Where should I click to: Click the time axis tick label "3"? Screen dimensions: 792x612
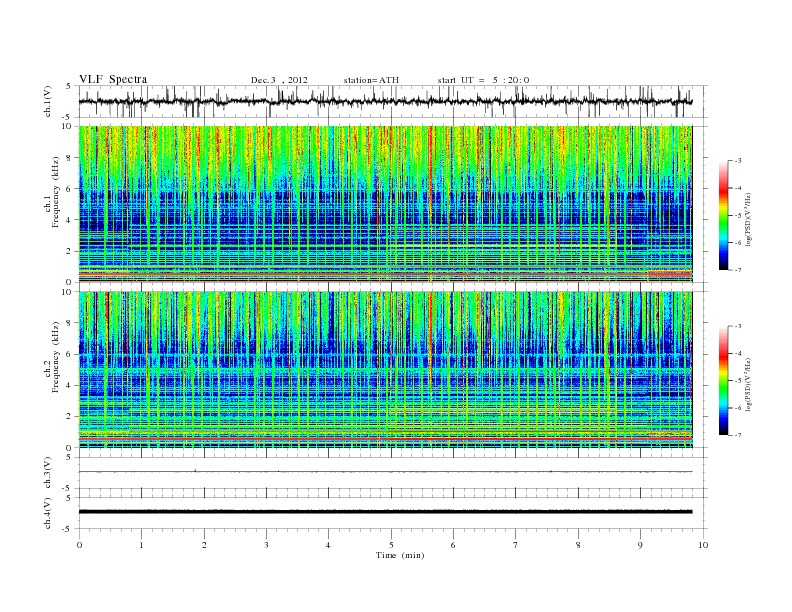pyautogui.click(x=266, y=545)
